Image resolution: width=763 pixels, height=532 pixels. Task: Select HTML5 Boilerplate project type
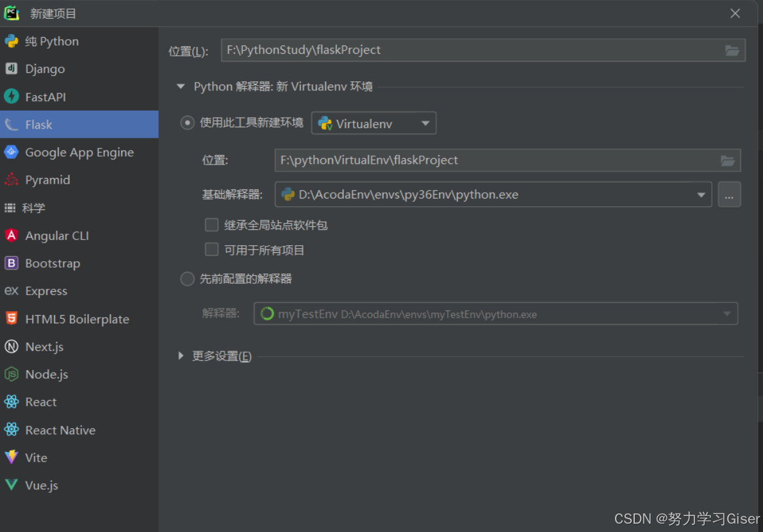coord(79,319)
